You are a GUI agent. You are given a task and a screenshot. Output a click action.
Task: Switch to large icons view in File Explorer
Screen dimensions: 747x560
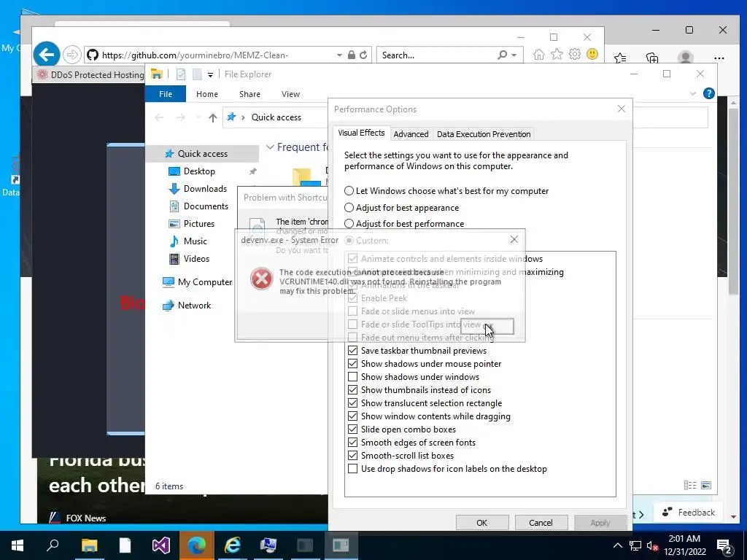pyautogui.click(x=706, y=485)
